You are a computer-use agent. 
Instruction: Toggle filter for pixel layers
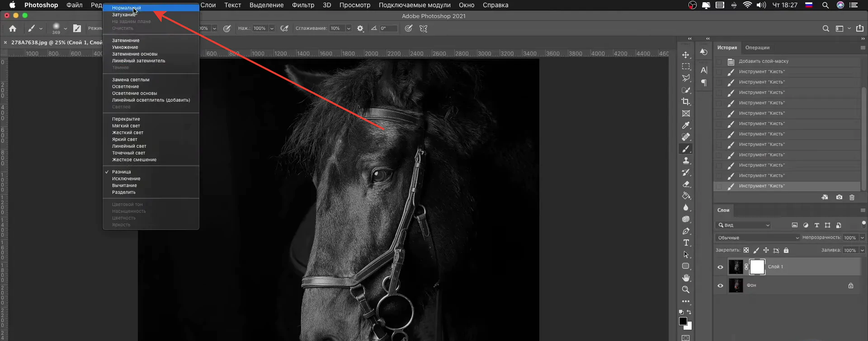coord(795,225)
